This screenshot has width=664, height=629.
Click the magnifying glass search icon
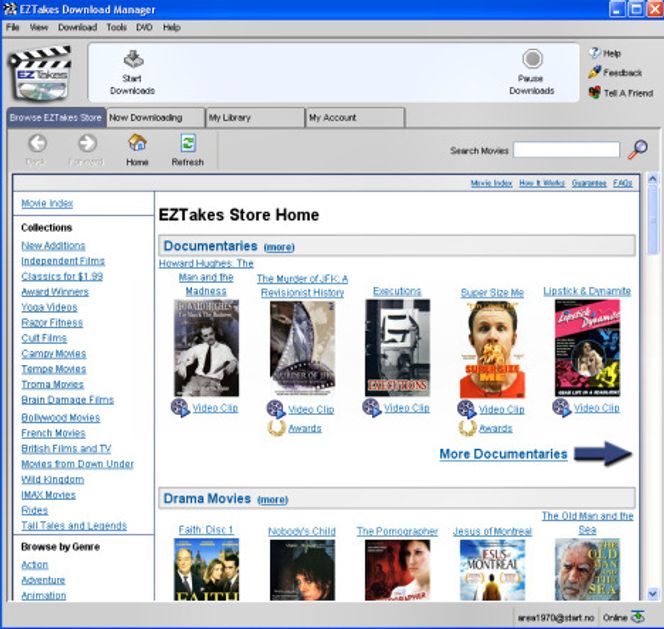pos(637,149)
